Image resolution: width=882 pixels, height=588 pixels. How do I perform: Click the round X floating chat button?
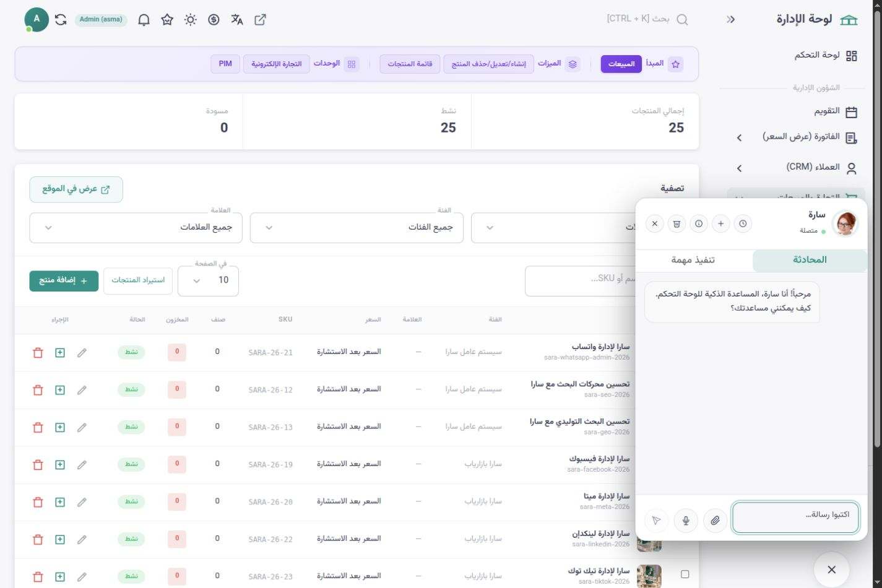click(x=831, y=569)
